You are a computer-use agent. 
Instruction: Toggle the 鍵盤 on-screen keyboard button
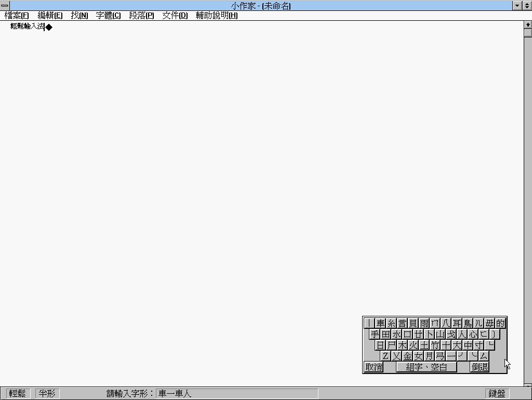tap(497, 393)
